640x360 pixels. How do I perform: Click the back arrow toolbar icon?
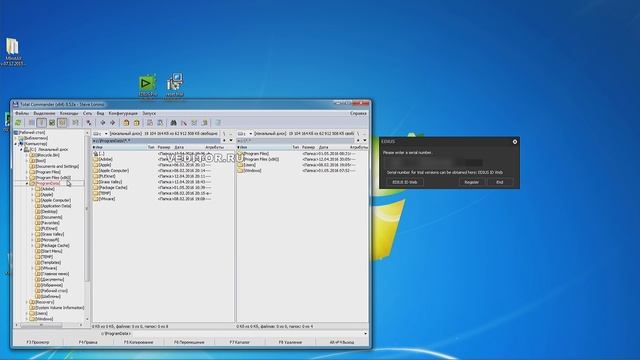point(103,122)
